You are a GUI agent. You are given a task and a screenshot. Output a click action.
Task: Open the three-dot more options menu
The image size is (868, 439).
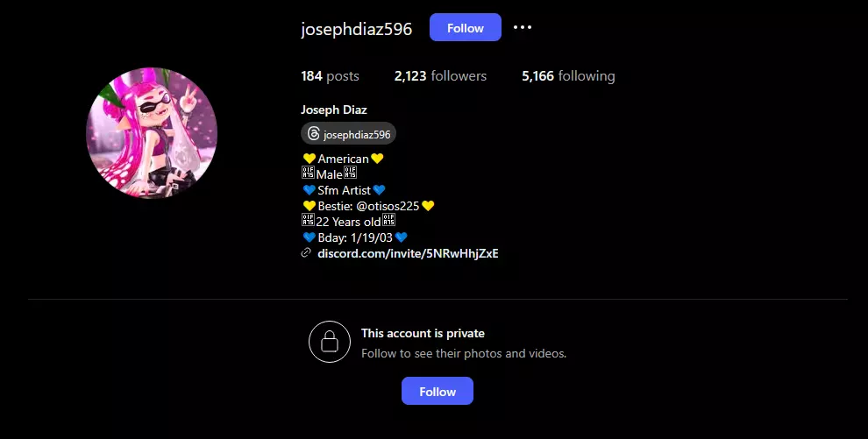(x=522, y=27)
